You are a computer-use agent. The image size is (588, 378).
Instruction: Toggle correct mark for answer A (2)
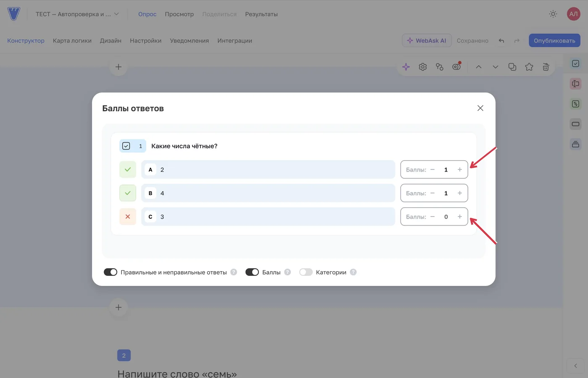pos(128,169)
